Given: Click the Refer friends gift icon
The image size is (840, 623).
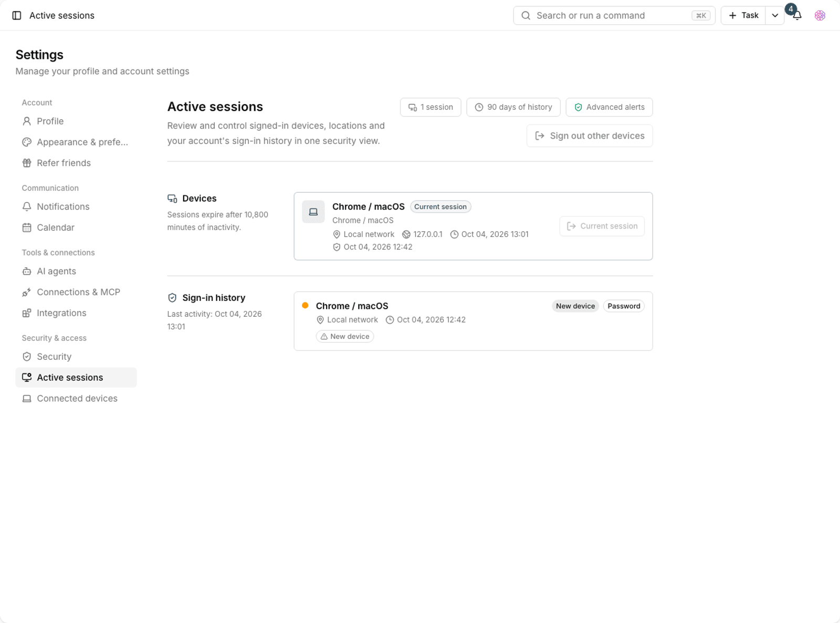Looking at the screenshot, I should pos(27,163).
